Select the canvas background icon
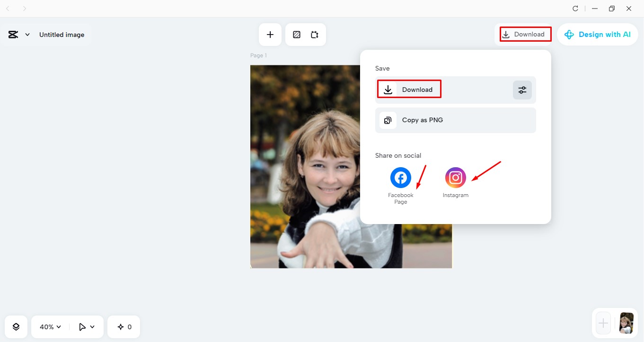Screen dimensions: 644x342 coord(297,34)
